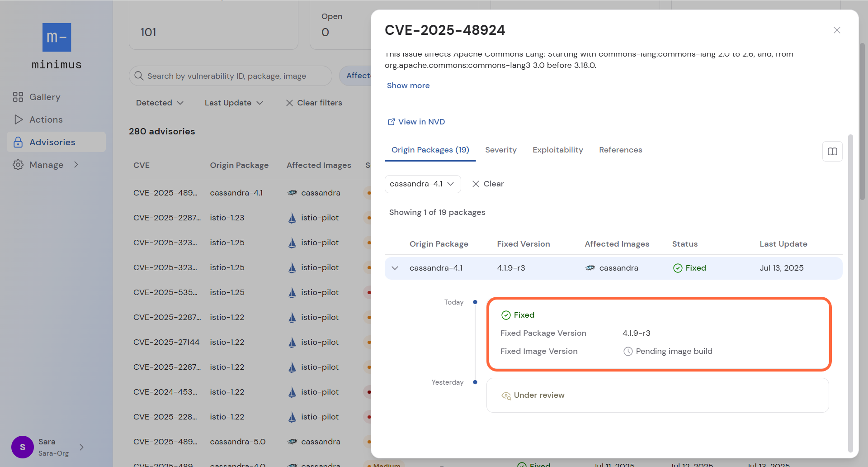This screenshot has height=467, width=868.
Task: Click Clear filters button
Action: coord(314,103)
